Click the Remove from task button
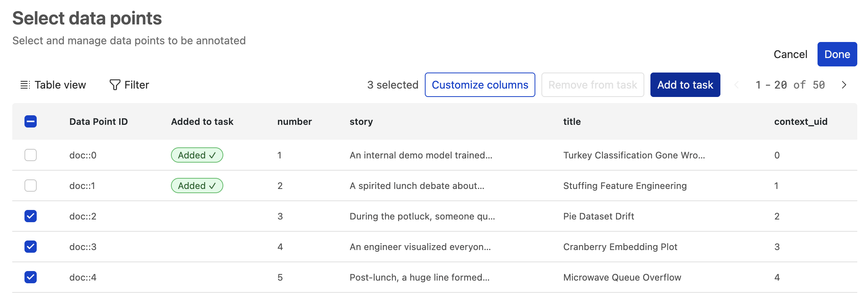 click(592, 85)
